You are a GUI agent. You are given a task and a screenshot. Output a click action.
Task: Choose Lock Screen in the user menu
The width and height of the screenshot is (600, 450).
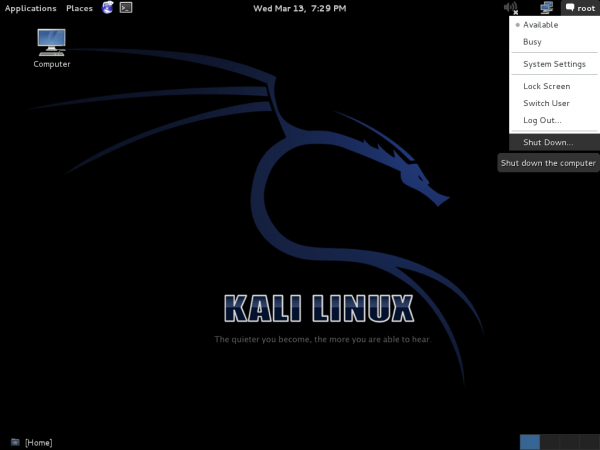554,86
